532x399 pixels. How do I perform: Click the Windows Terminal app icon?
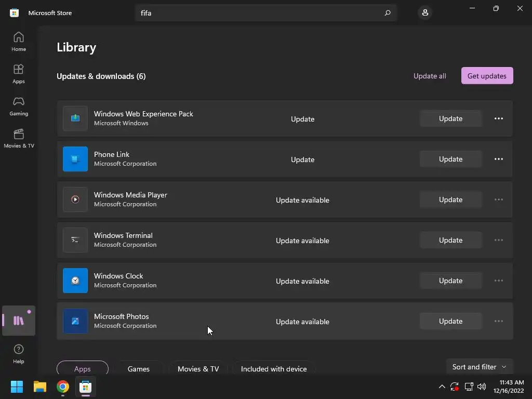(75, 240)
